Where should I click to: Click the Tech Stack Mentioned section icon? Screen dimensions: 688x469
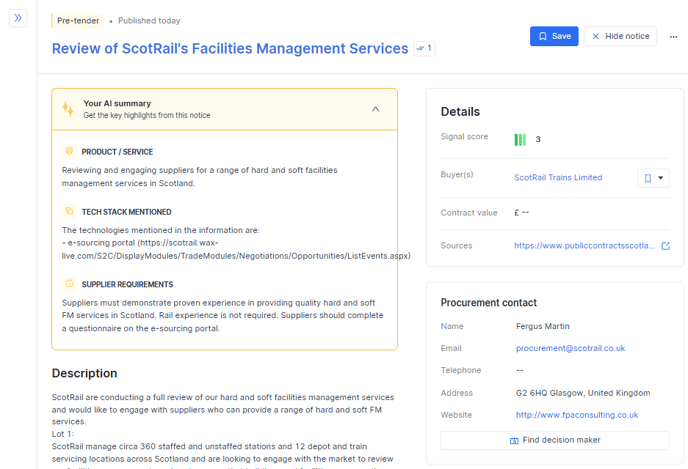tap(69, 211)
